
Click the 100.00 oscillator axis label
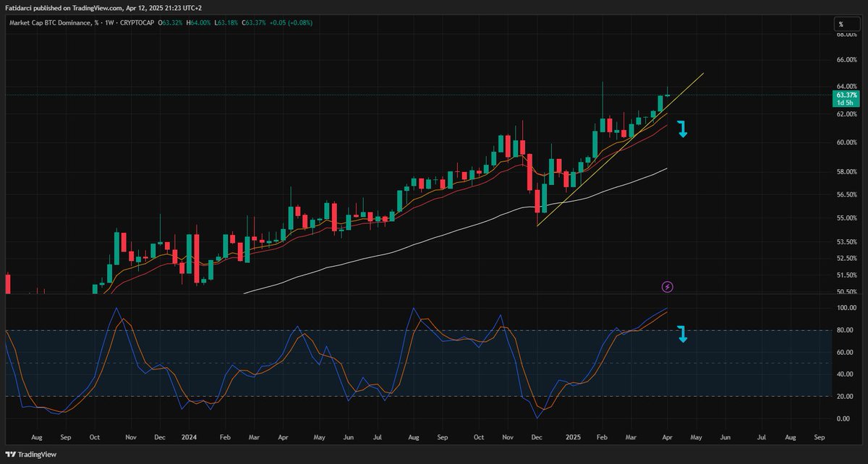[x=846, y=308]
